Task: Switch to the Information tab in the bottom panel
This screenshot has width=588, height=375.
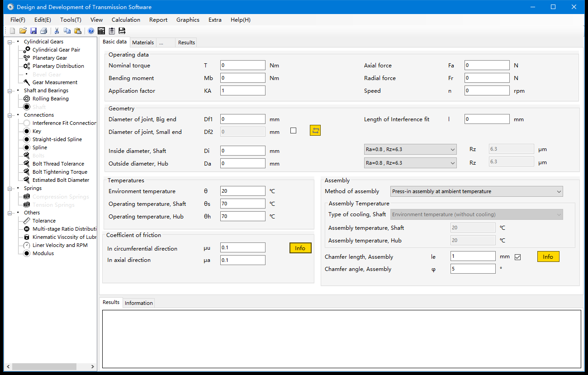Action: pyautogui.click(x=139, y=303)
